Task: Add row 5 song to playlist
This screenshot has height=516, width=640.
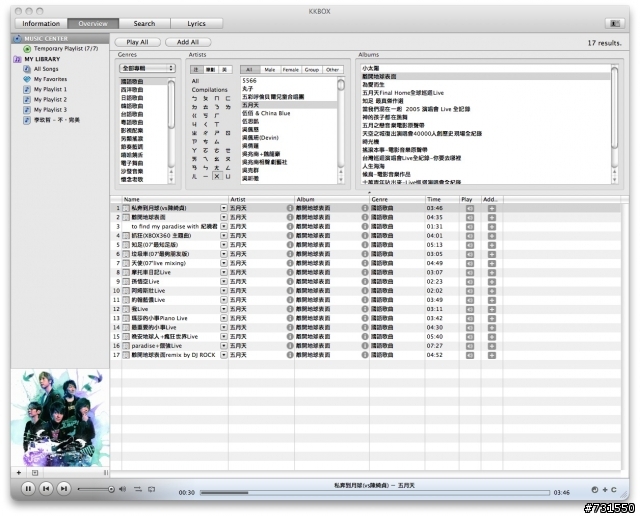Action: point(492,245)
